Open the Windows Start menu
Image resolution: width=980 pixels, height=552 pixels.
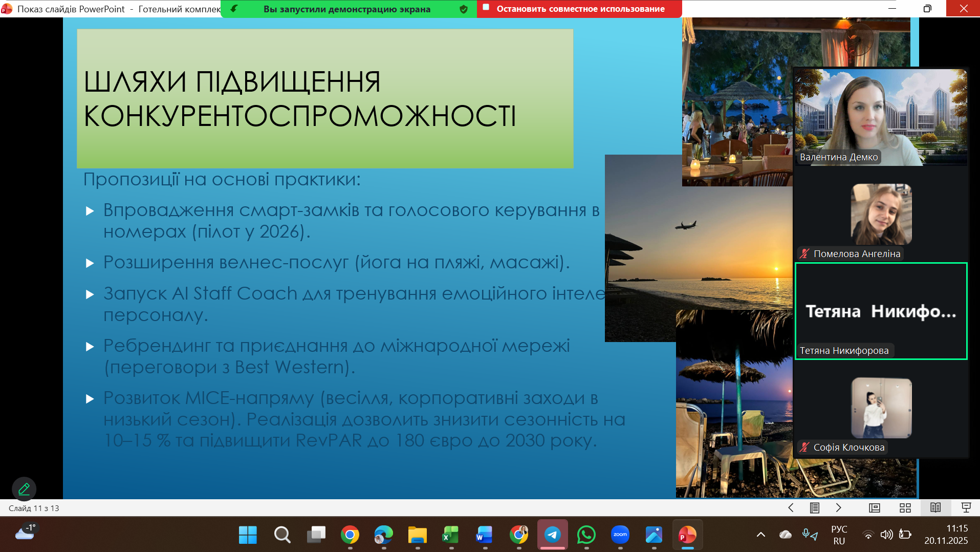pos(248,535)
